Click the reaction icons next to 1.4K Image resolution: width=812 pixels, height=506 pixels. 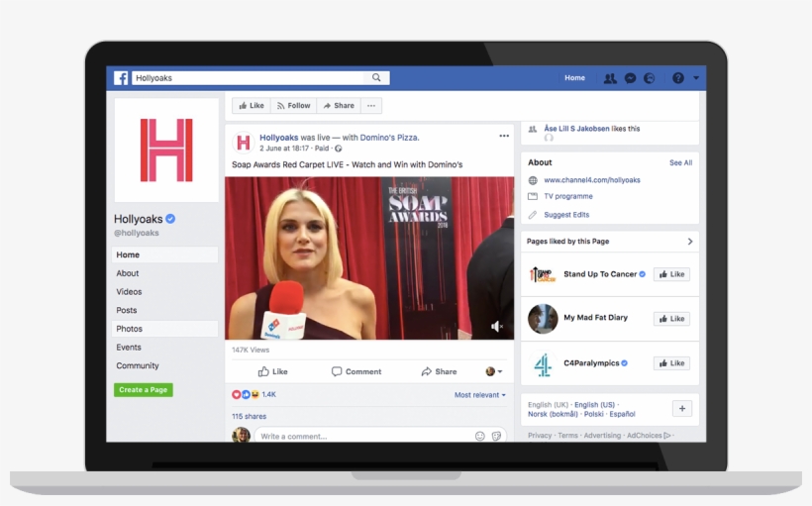(x=246, y=395)
